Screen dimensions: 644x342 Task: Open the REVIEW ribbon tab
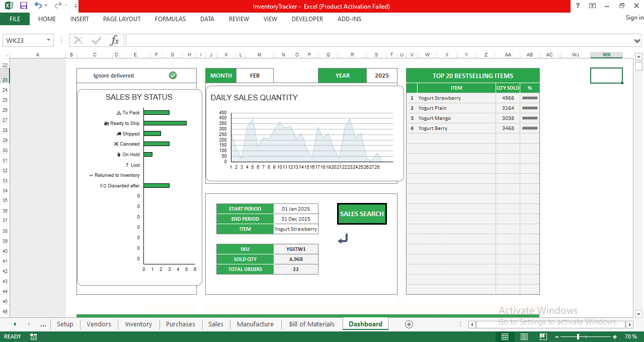click(239, 19)
